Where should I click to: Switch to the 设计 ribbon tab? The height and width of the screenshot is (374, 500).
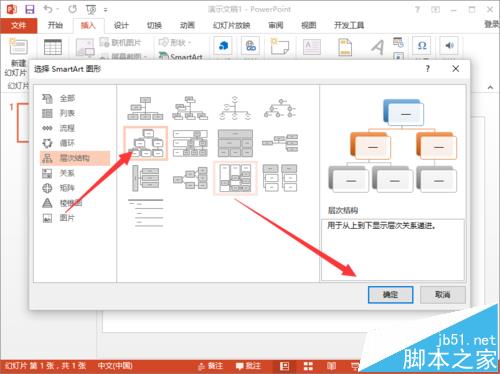pyautogui.click(x=121, y=25)
